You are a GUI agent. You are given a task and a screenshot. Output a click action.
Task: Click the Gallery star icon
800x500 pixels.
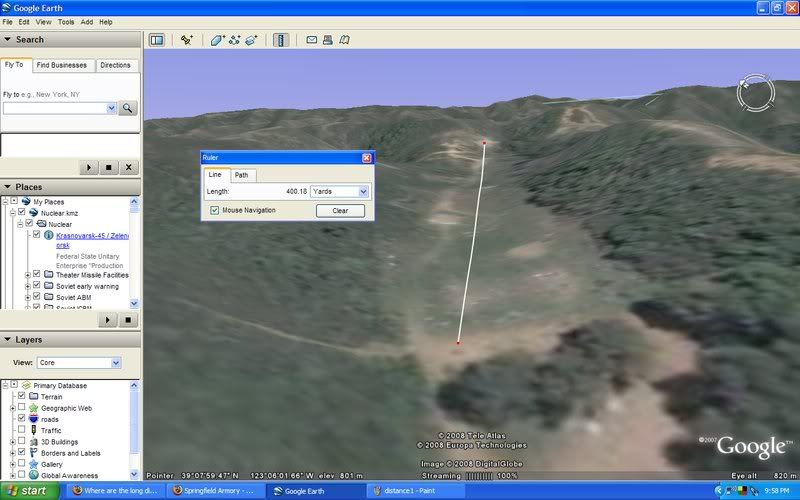(x=34, y=464)
